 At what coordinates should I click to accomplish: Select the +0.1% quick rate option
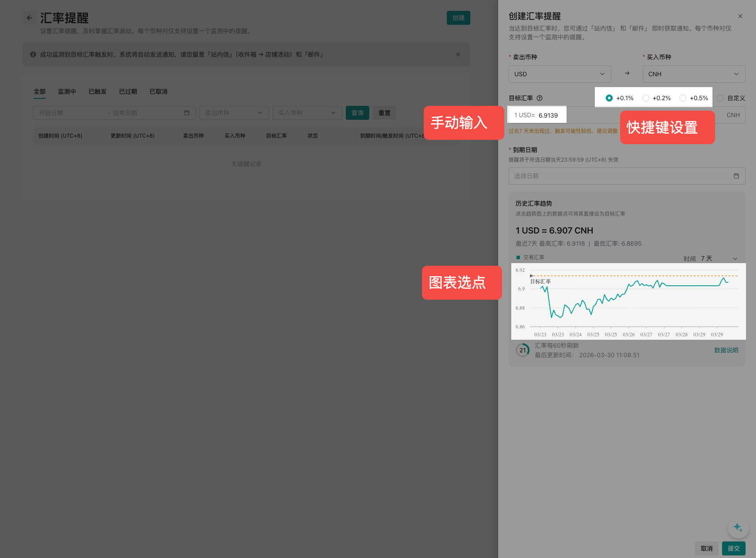click(x=609, y=98)
